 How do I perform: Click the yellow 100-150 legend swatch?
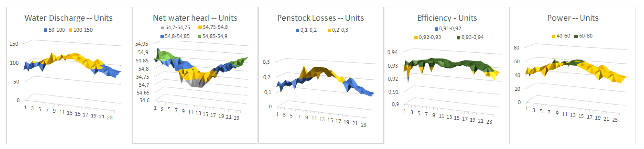(71, 30)
